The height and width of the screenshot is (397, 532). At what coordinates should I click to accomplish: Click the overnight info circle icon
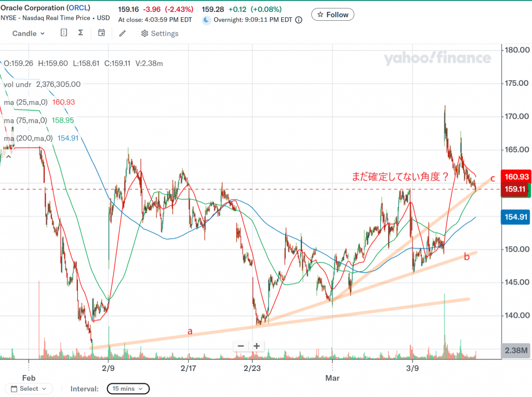click(x=298, y=20)
